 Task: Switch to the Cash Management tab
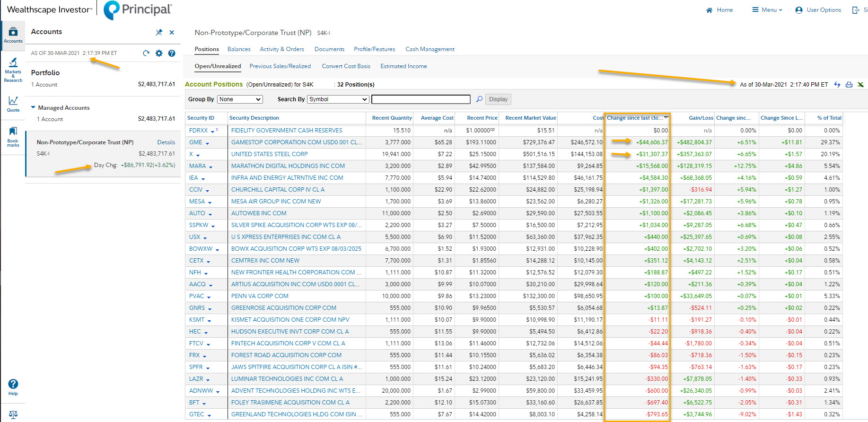click(x=430, y=49)
